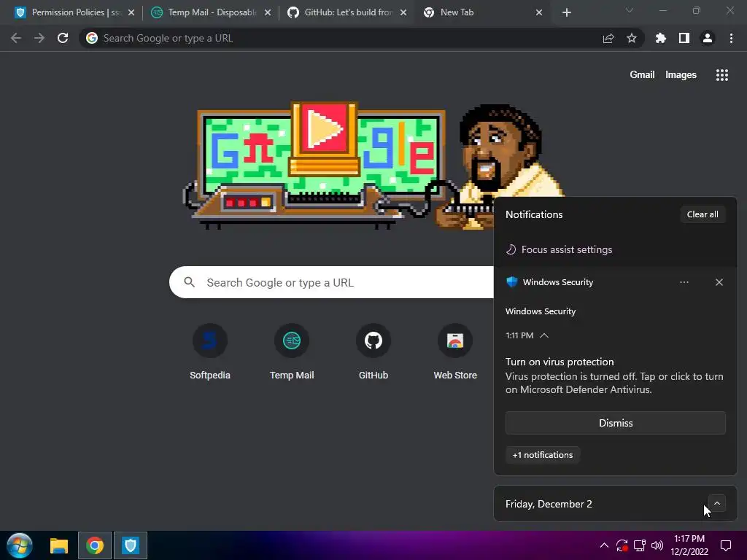
Task: Open the GitHub shortcut tile
Action: (373, 352)
